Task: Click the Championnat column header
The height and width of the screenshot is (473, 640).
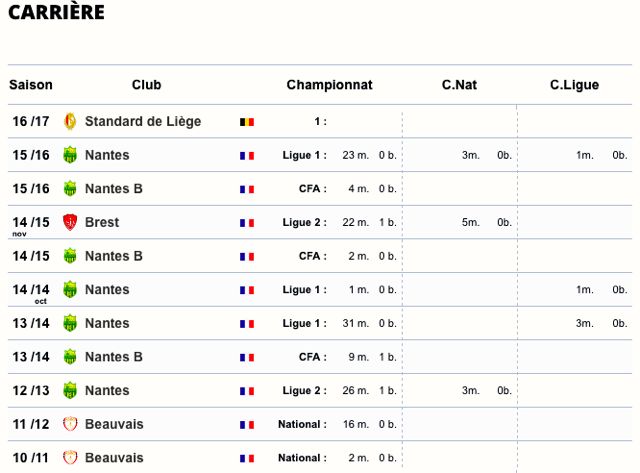Action: coord(329,84)
